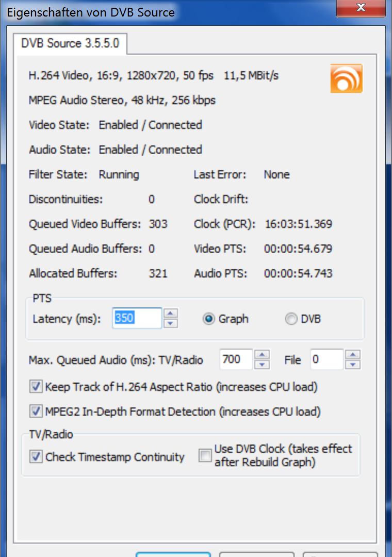This screenshot has height=557, width=392.
Task: Click the Filter State Running value
Action: point(119,175)
